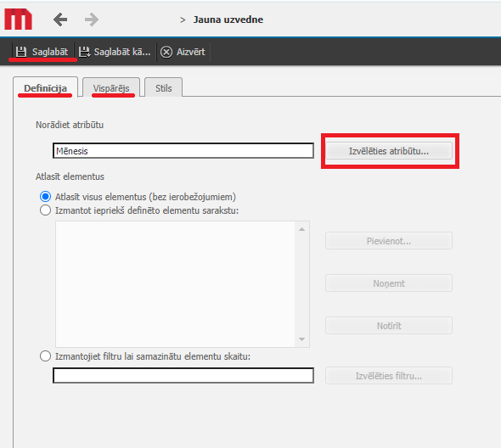This screenshot has width=501, height=448.
Task: Click the breadcrumb chevron before Jauna uzvedne
Action: point(183,20)
